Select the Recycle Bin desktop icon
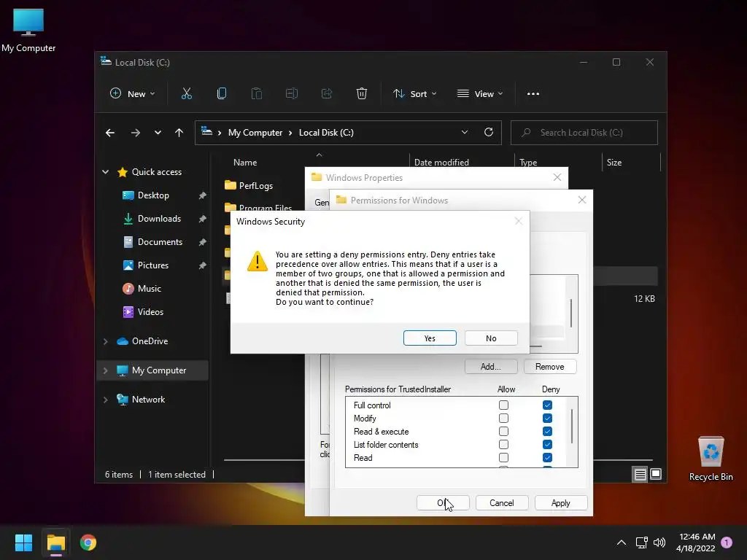747x560 pixels. click(x=711, y=459)
